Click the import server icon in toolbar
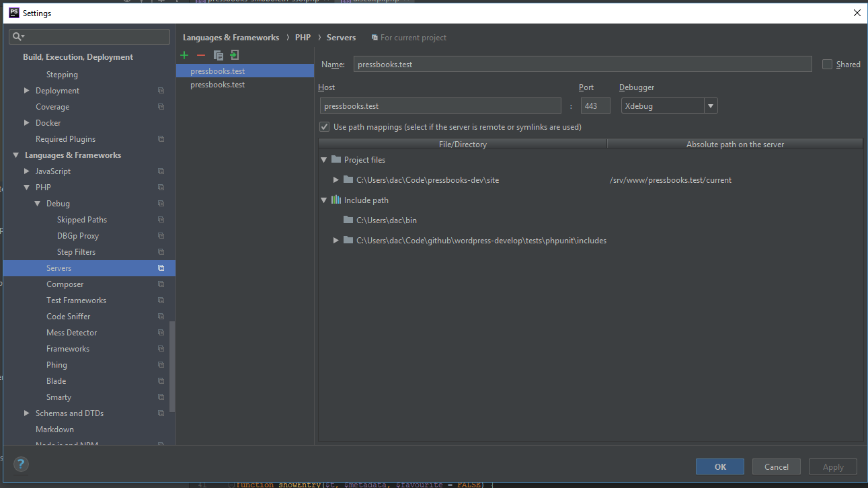This screenshot has width=868, height=488. [x=234, y=55]
